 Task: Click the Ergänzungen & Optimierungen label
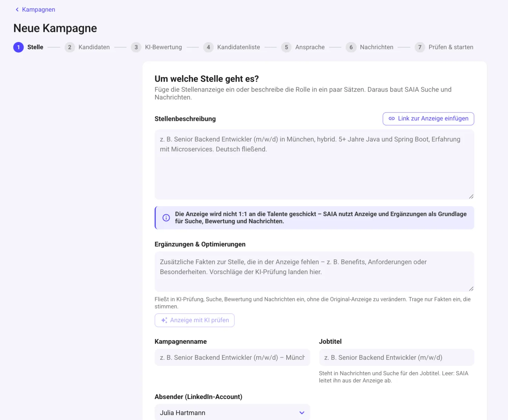(x=200, y=244)
